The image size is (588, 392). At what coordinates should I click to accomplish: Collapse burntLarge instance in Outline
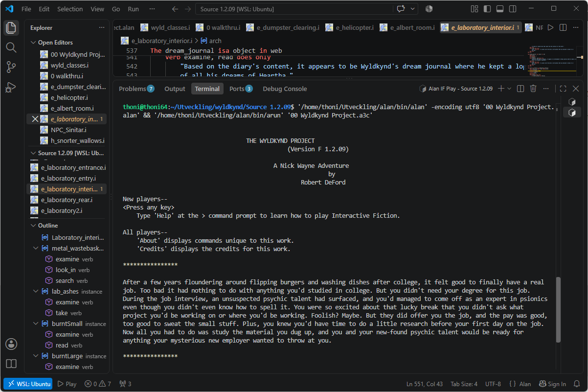(36, 356)
